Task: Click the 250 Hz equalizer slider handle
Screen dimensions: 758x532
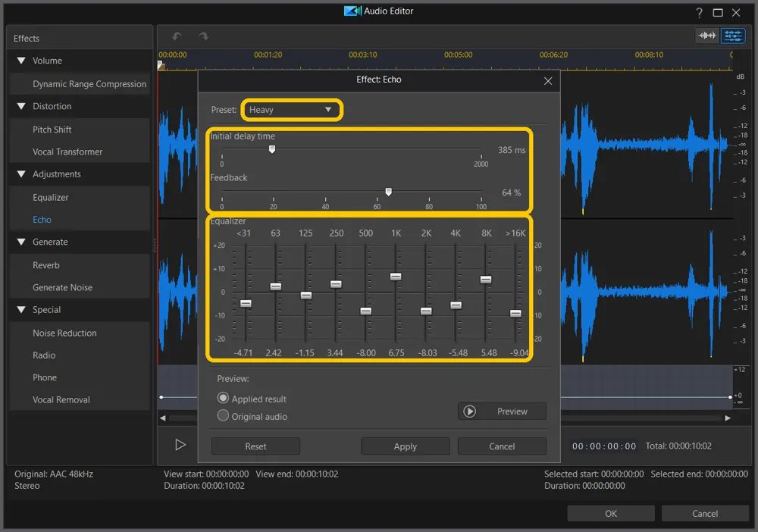Action: tap(336, 284)
